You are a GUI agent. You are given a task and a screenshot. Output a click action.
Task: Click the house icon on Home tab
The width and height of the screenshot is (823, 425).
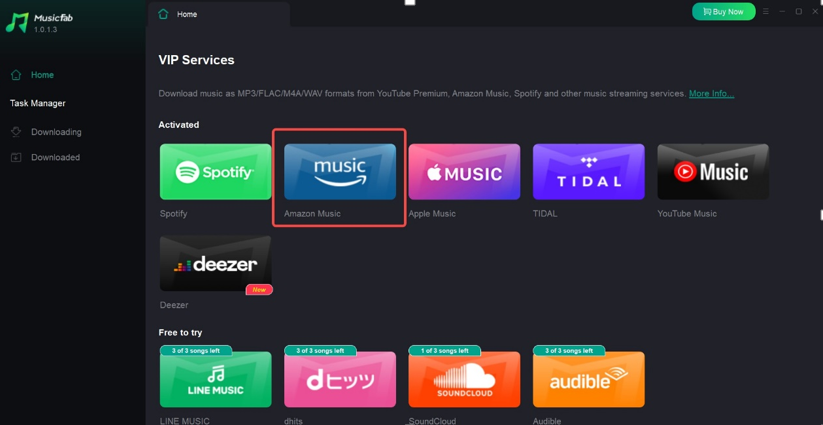(163, 15)
